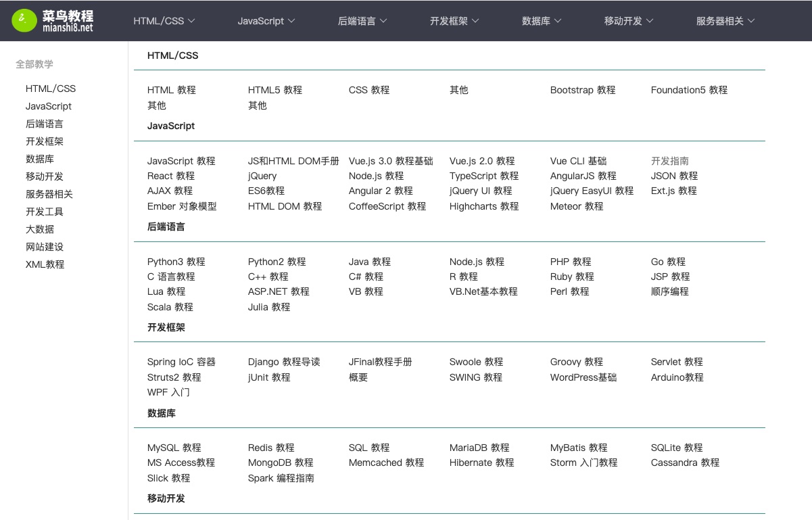This screenshot has width=812, height=520.
Task: Open 服务器相关 in the left sidebar
Action: point(49,194)
